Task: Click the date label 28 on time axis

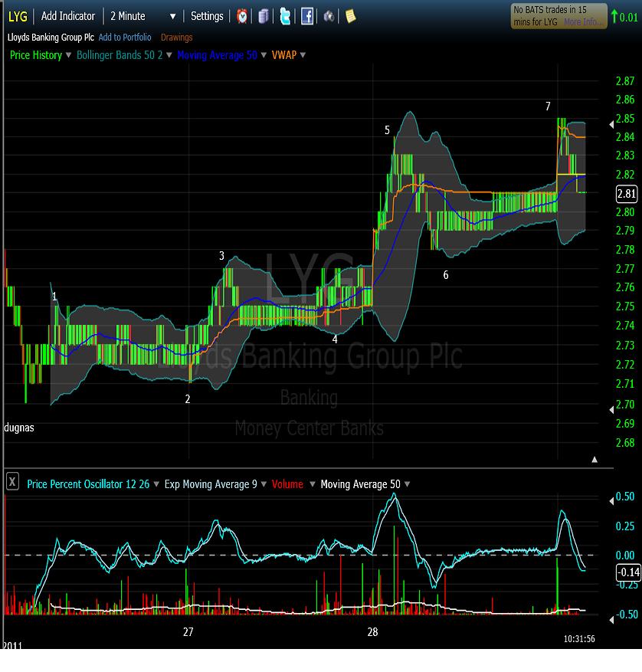Action: (x=372, y=631)
